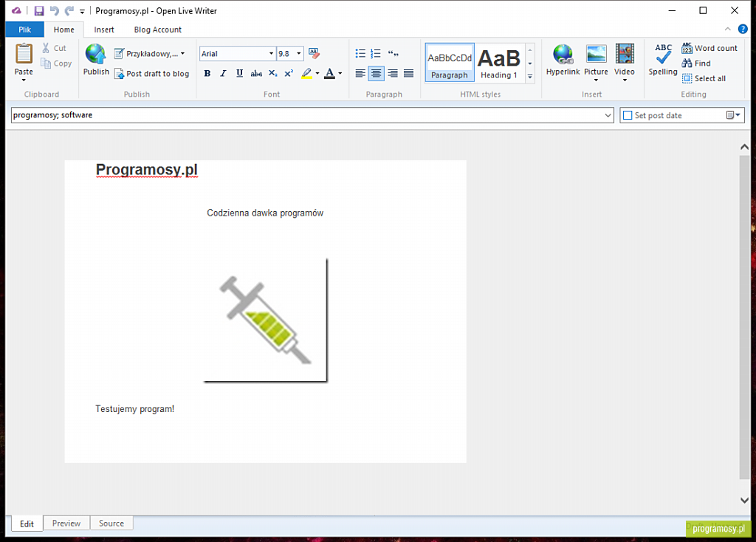The height and width of the screenshot is (542, 756).
Task: Select the Heading 1 HTML style
Action: point(499,63)
